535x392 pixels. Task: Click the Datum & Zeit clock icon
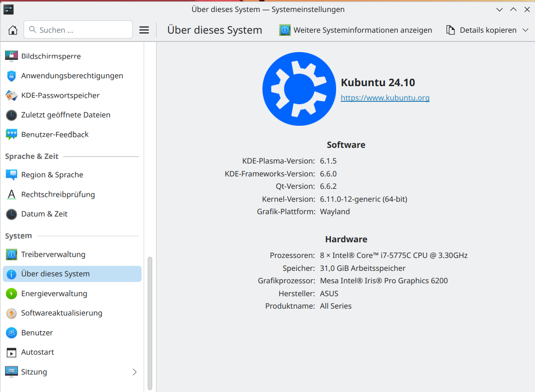click(11, 214)
